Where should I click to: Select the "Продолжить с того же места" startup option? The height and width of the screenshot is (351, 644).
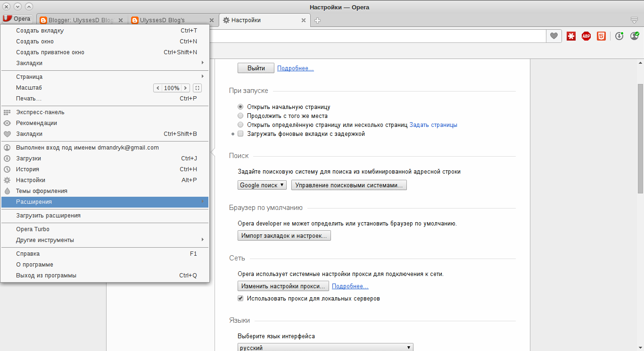pos(240,116)
